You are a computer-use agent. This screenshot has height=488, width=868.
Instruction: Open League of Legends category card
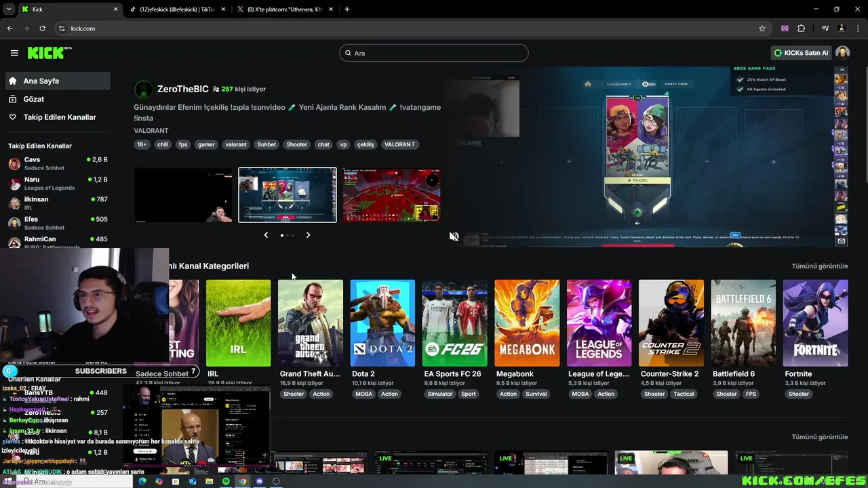pos(599,323)
